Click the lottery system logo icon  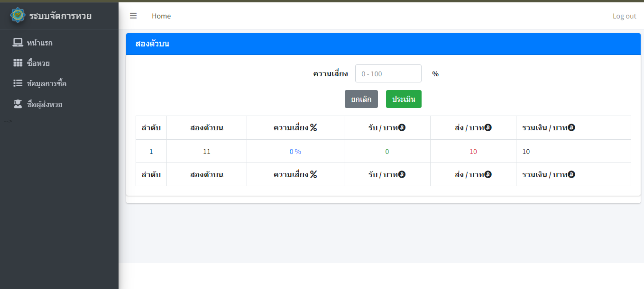(x=18, y=15)
